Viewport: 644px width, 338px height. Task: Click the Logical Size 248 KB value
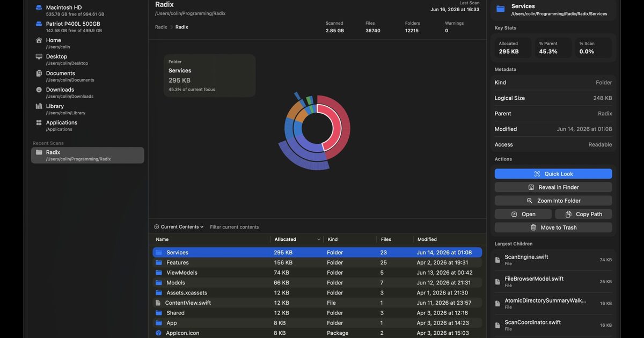tap(603, 98)
